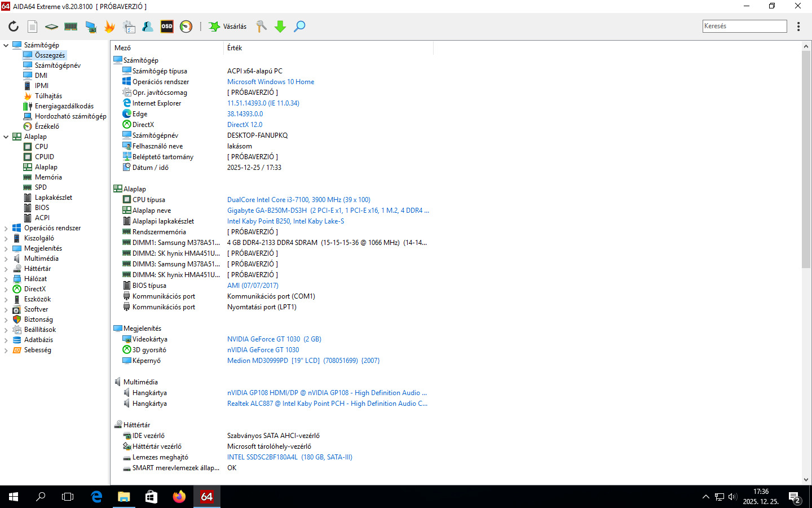Click the Medion MD30999PD monitor link
Image resolution: width=812 pixels, height=508 pixels.
(x=303, y=361)
